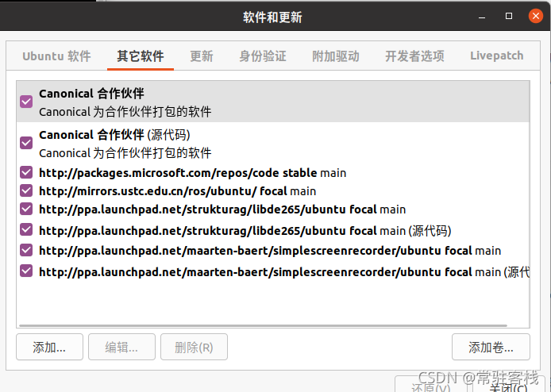
Task: Click the 添加卷... button
Action: [x=491, y=347]
